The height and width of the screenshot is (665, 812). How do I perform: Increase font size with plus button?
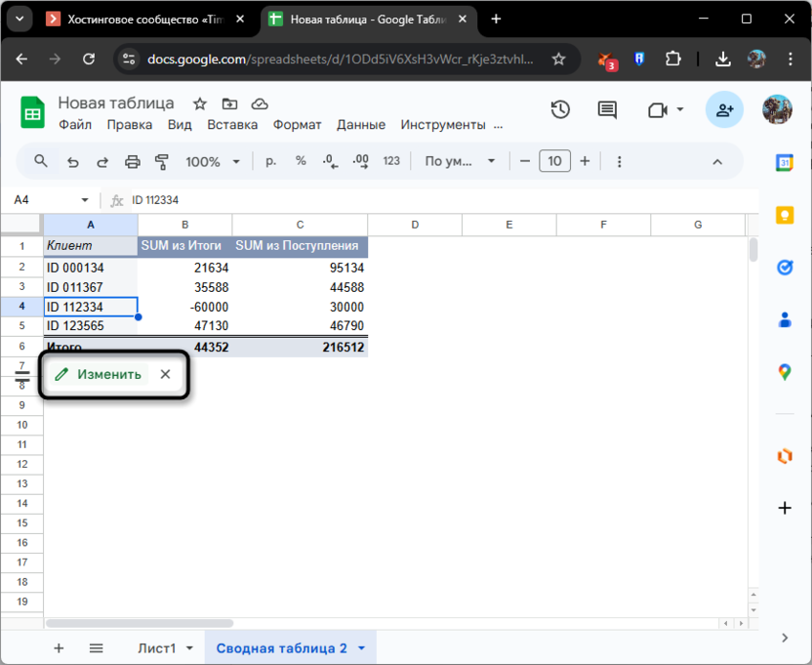coord(585,161)
